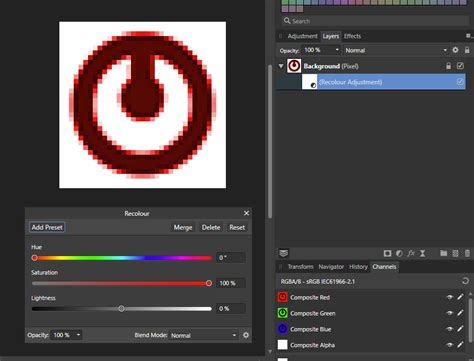
Task: Click the Edit All Layers icon
Action: point(284,253)
